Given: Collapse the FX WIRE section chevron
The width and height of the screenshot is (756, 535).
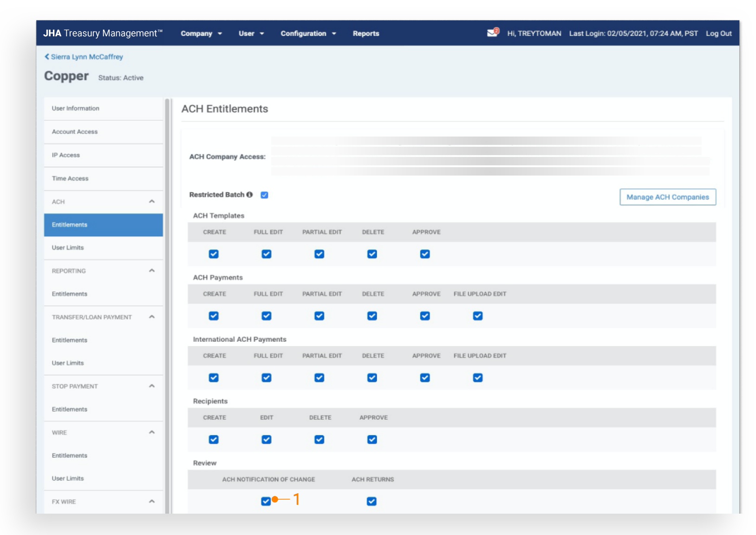Looking at the screenshot, I should (152, 502).
